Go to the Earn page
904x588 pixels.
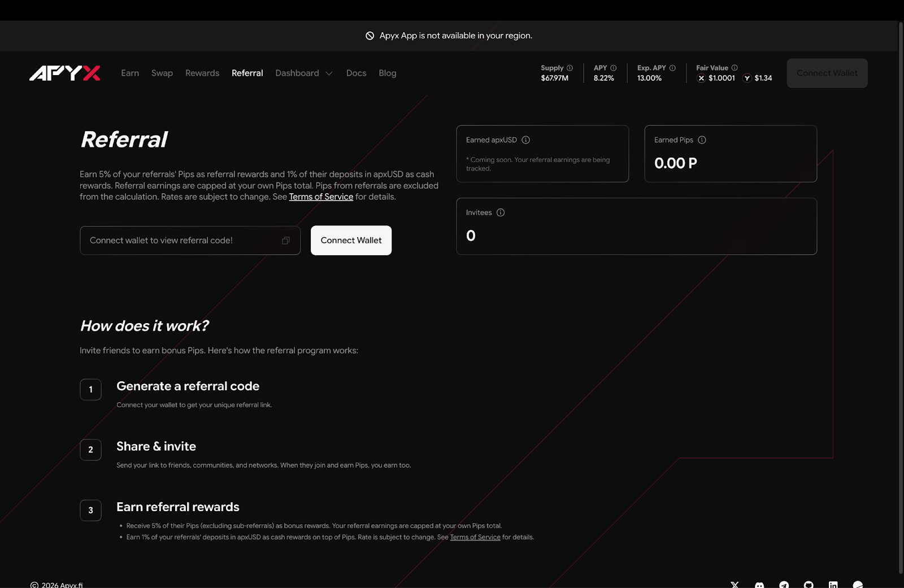(130, 73)
